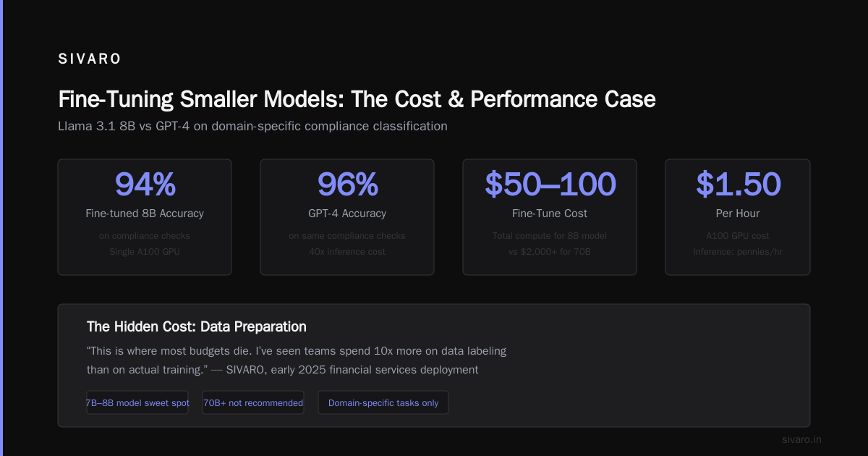Click the 'vs $2,000+ for 70B' note

point(550,252)
